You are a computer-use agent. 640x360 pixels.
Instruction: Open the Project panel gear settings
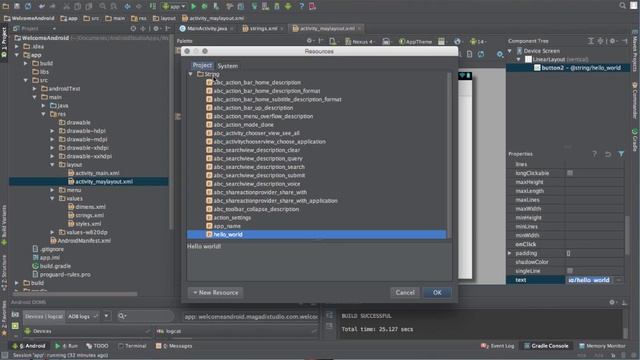156,29
